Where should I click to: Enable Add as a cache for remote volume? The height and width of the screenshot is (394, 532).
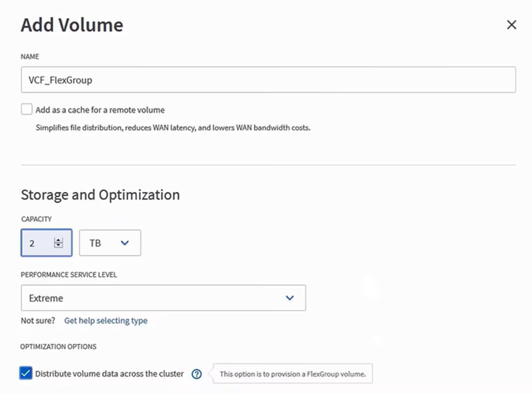pos(26,110)
